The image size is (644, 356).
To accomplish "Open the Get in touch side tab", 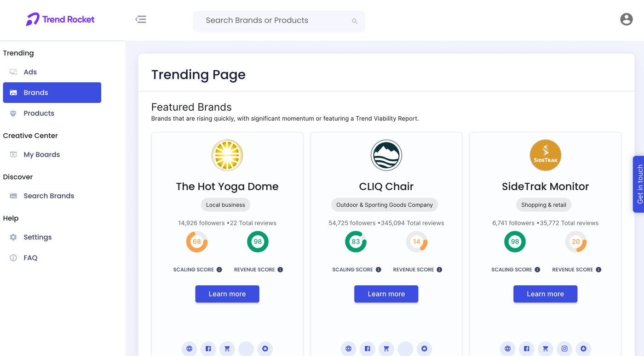I will (639, 184).
